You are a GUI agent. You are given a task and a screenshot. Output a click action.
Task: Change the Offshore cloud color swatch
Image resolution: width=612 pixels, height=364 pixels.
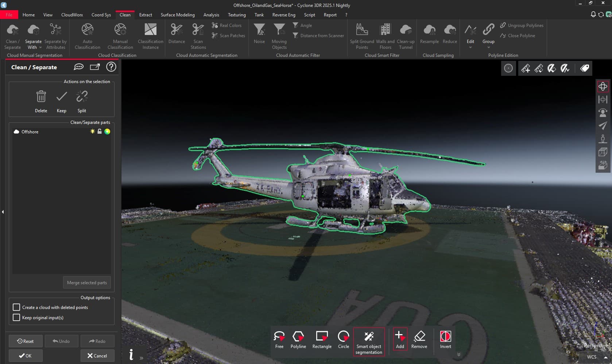tap(107, 132)
